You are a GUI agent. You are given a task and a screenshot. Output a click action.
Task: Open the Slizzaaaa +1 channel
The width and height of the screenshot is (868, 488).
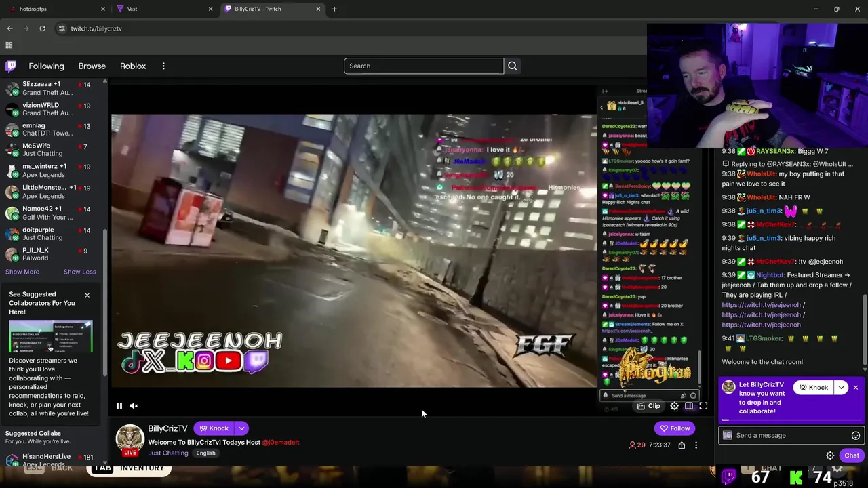(x=52, y=88)
